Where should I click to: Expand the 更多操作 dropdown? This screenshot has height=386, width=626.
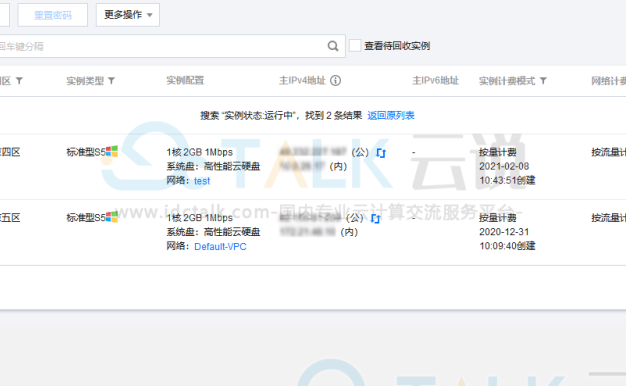pos(128,15)
